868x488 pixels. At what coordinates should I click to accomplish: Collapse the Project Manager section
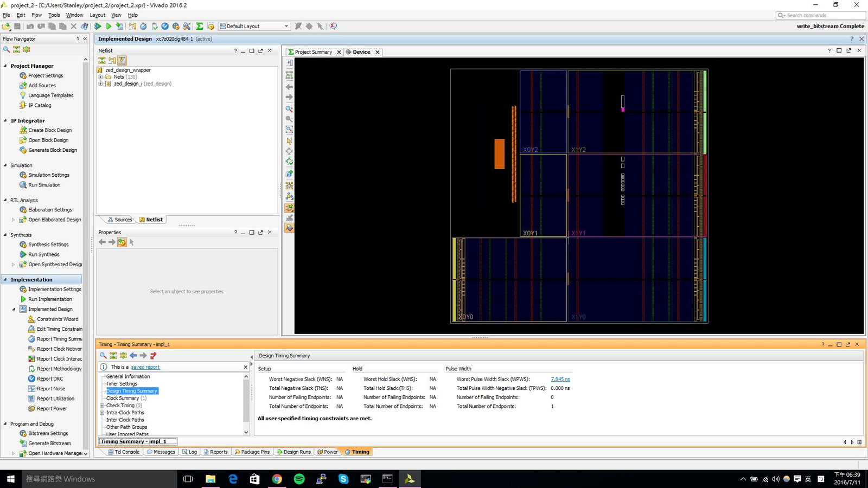5,66
